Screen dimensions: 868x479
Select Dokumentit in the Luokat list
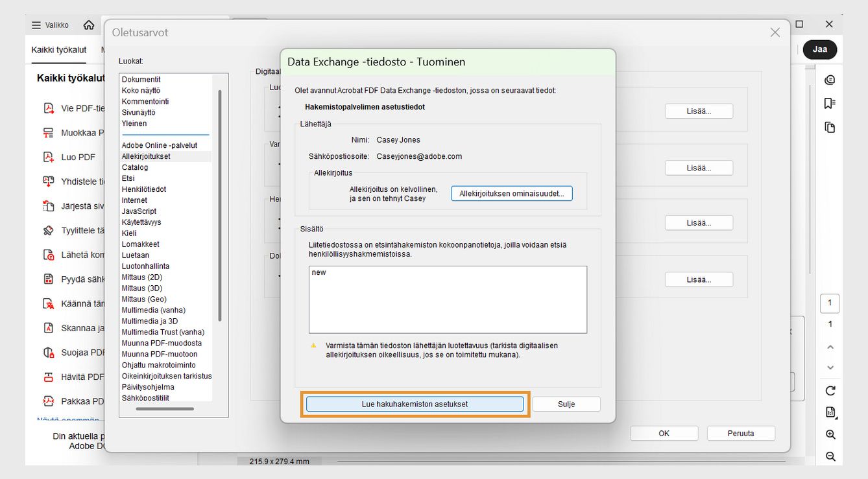[141, 79]
